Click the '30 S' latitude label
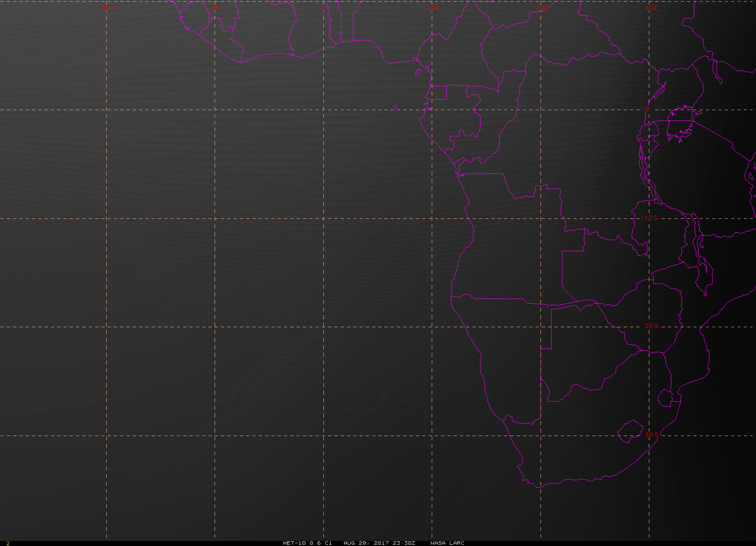 pos(651,434)
